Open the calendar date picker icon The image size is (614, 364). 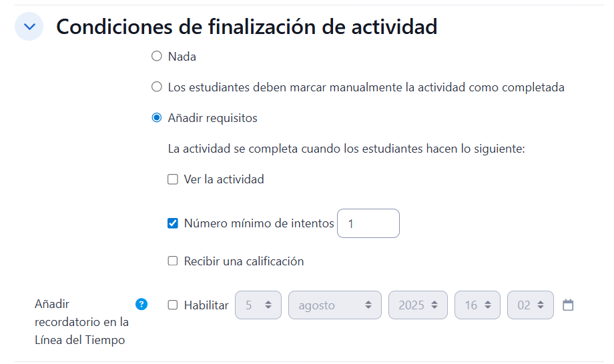pyautogui.click(x=568, y=305)
